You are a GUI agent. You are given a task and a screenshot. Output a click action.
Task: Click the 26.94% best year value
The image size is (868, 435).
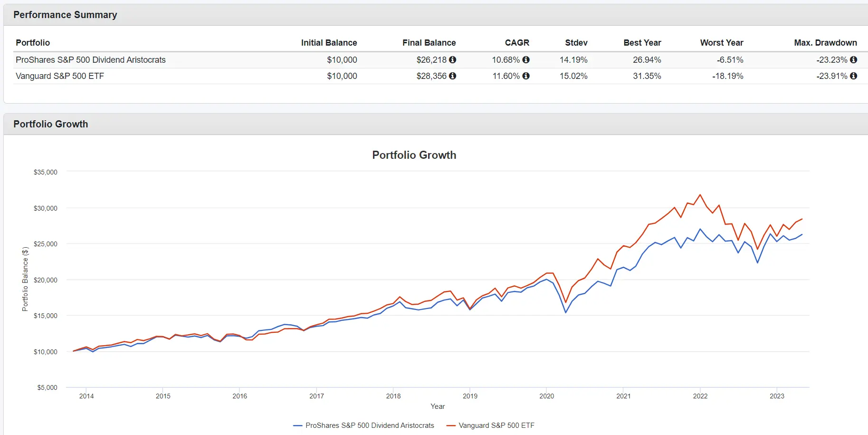pos(647,60)
